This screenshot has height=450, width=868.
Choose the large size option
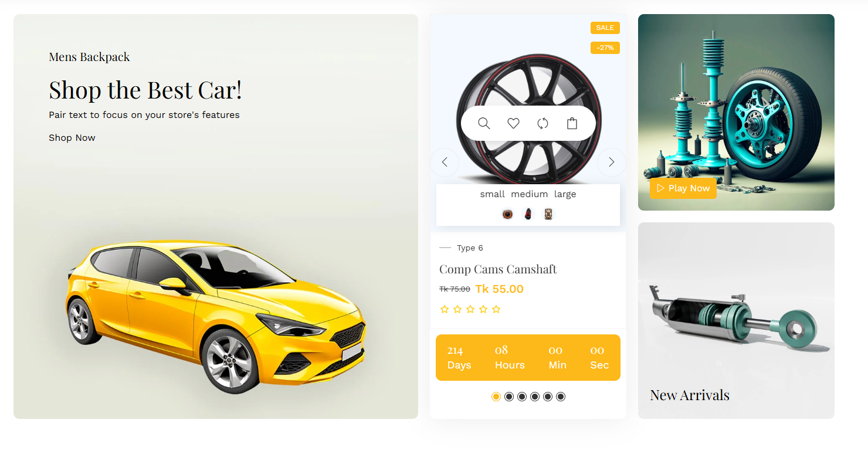565,194
